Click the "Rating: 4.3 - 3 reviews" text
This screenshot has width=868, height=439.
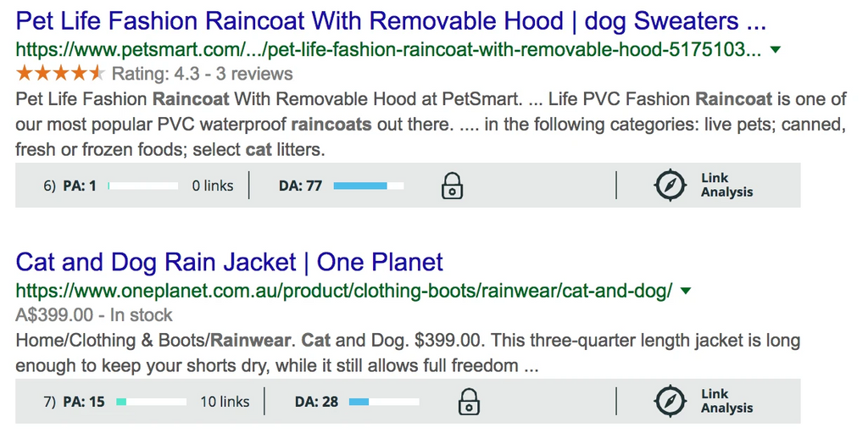tap(202, 74)
